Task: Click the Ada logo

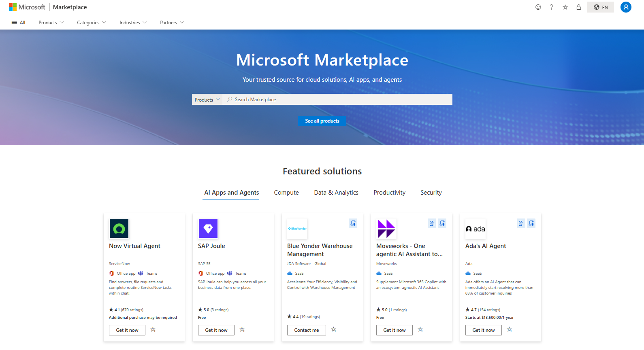Action: [476, 229]
